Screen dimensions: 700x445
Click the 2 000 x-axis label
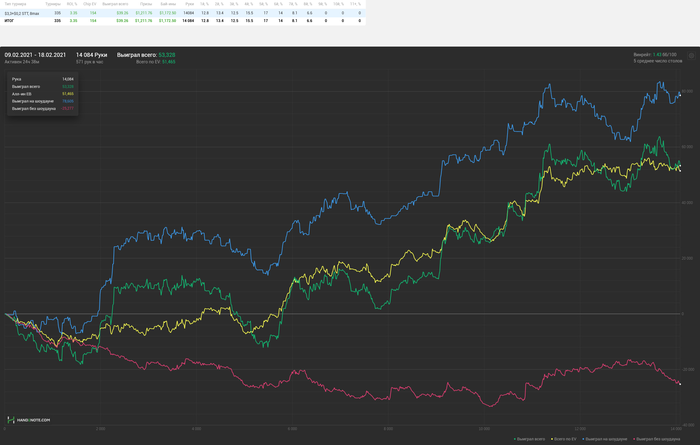pos(100,428)
